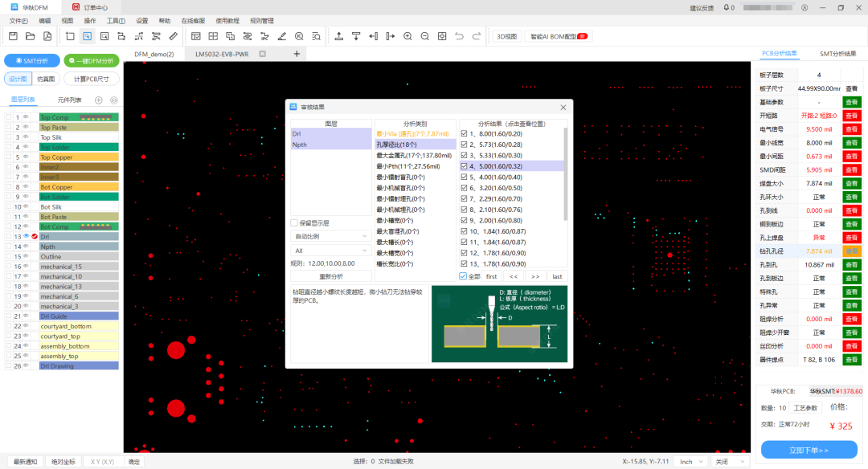The image size is (868, 469).
Task: Click the undo arrow icon
Action: click(x=459, y=36)
